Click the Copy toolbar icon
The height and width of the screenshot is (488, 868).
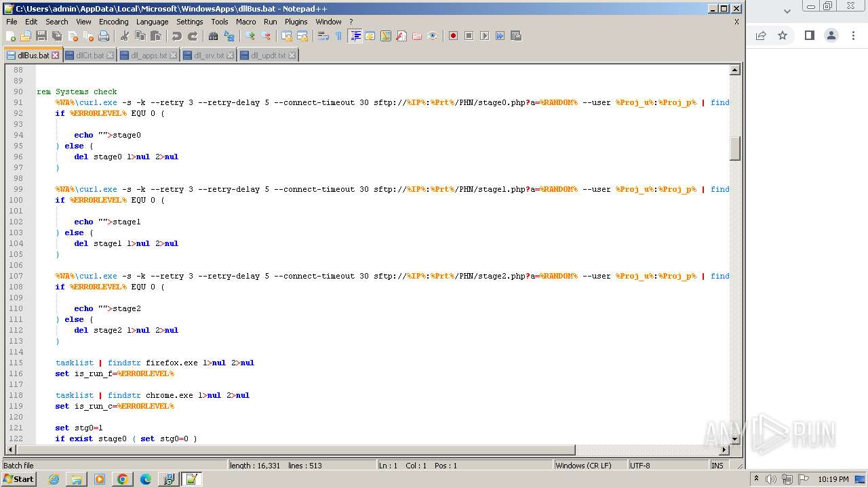pos(140,36)
